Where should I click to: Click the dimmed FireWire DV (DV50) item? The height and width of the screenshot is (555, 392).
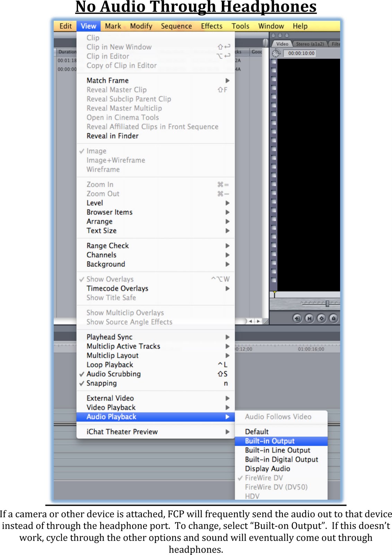coord(281,487)
